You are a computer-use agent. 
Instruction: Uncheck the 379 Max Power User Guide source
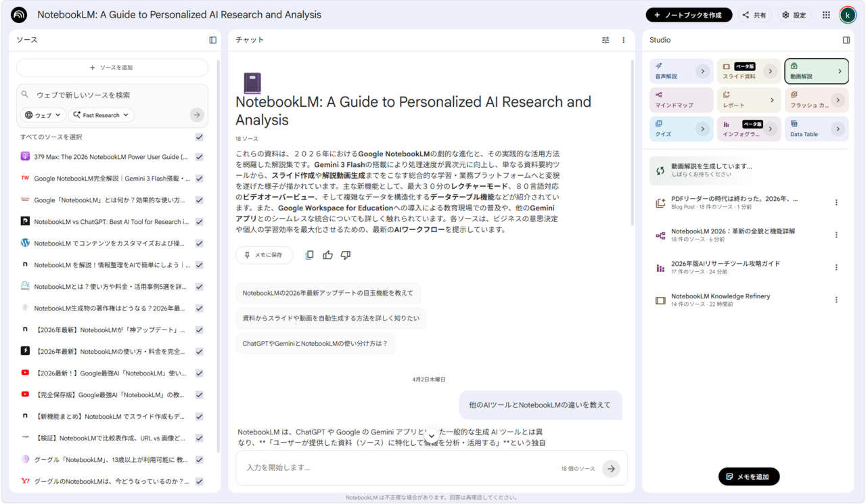(x=199, y=157)
